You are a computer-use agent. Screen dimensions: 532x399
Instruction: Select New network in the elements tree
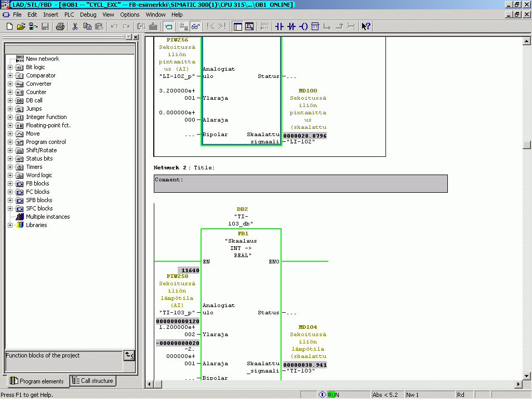pos(42,59)
